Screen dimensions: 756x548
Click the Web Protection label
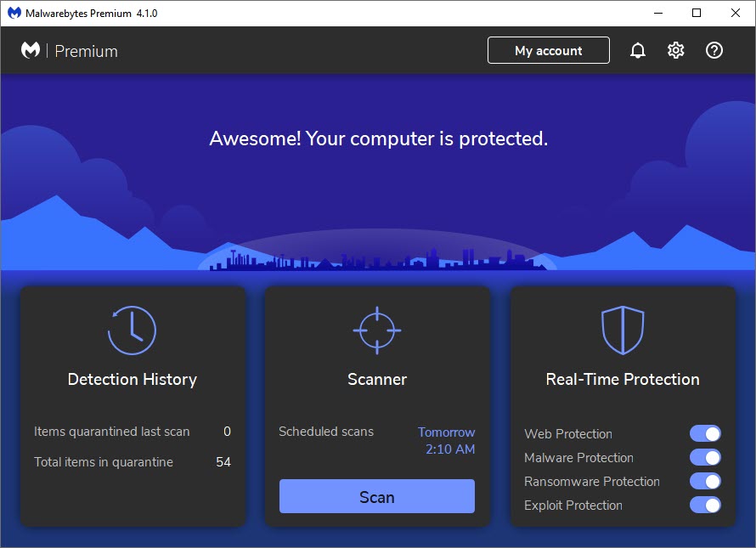[568, 433]
